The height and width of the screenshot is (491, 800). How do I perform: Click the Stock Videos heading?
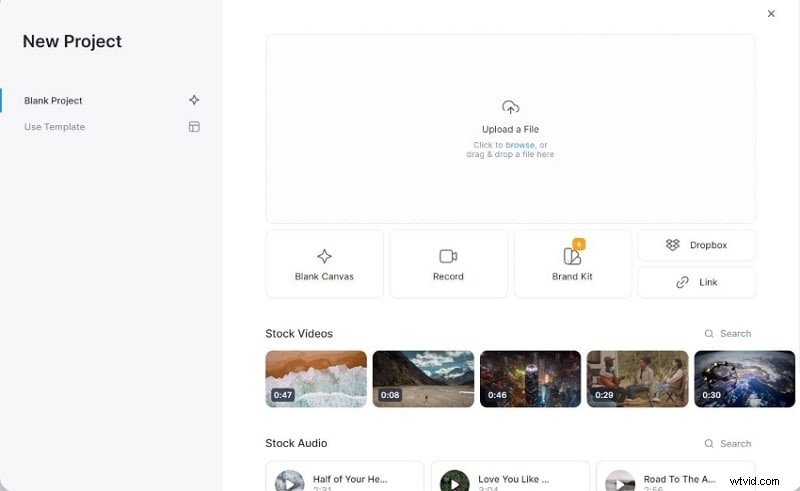[x=299, y=333]
